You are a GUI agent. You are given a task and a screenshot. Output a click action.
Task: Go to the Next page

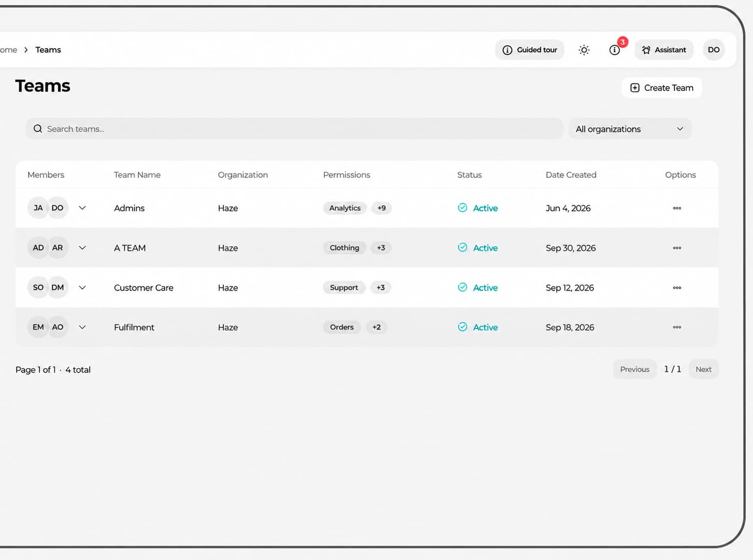703,369
